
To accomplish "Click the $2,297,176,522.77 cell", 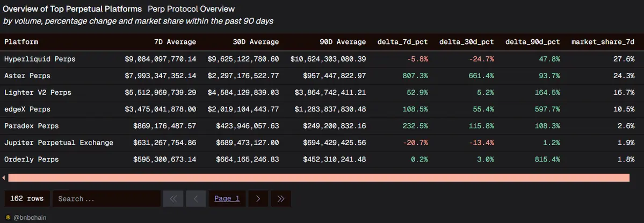I will (x=243, y=76).
